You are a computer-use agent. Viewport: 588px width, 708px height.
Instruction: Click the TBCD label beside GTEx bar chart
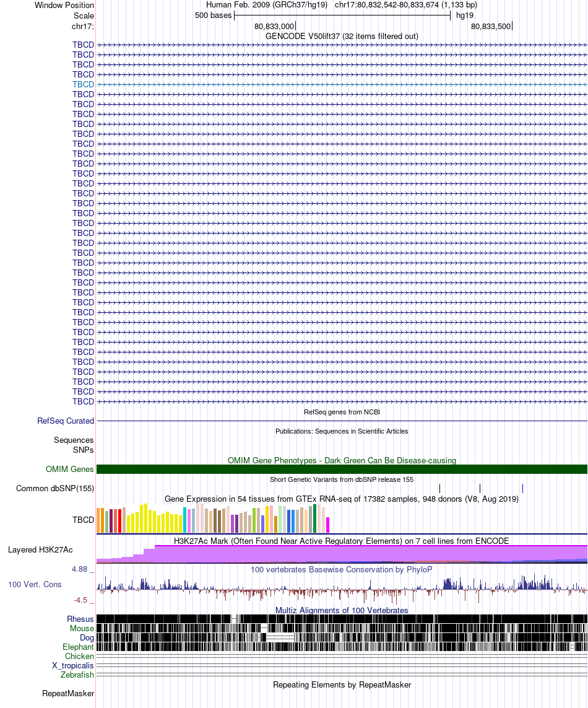pos(83,520)
